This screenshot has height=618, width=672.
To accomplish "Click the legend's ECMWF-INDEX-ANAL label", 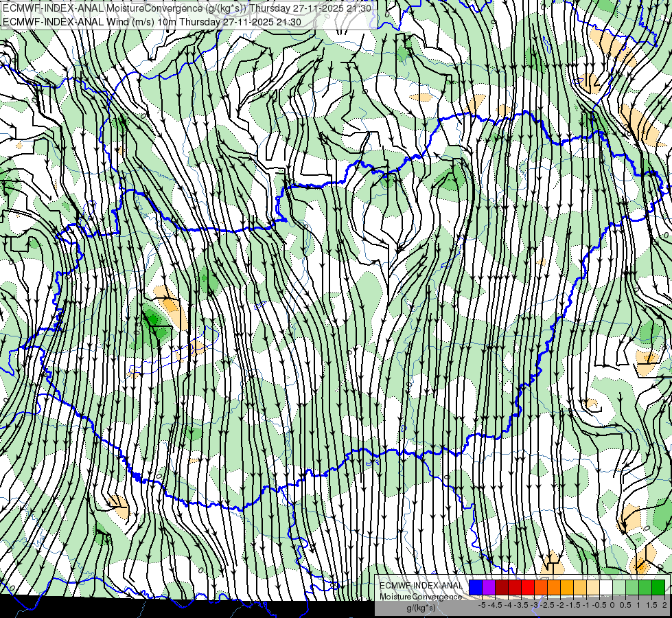I will tap(421, 586).
